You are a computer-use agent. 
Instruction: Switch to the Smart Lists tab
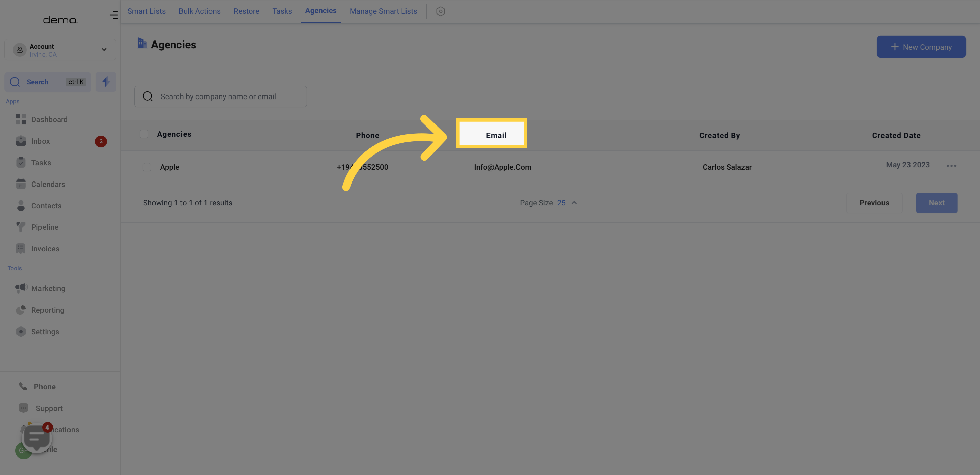(146, 11)
